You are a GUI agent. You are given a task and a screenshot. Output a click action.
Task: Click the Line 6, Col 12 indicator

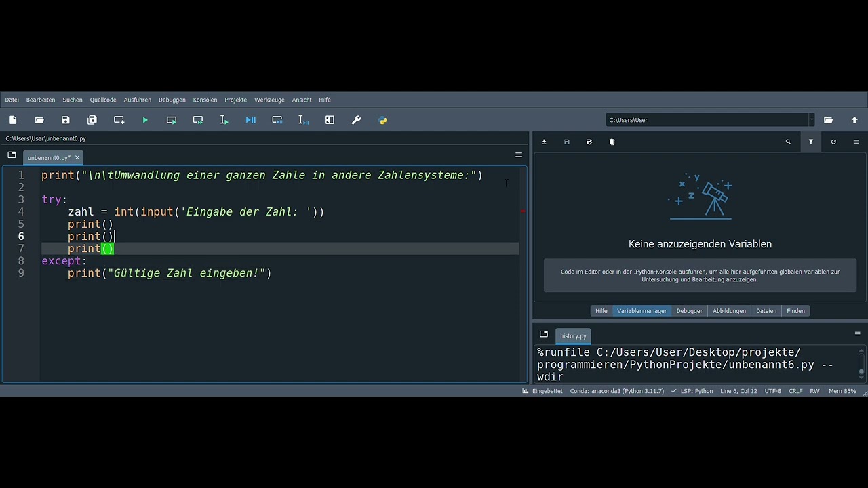click(738, 391)
